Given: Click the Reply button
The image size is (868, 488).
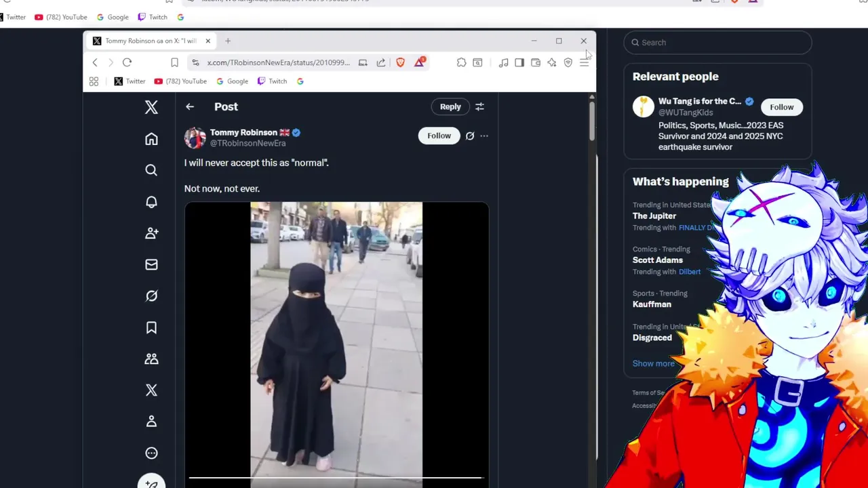Looking at the screenshot, I should click(x=450, y=106).
